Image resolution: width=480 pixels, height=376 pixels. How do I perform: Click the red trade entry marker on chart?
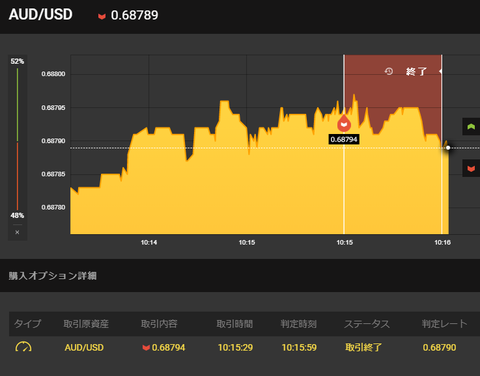344,123
